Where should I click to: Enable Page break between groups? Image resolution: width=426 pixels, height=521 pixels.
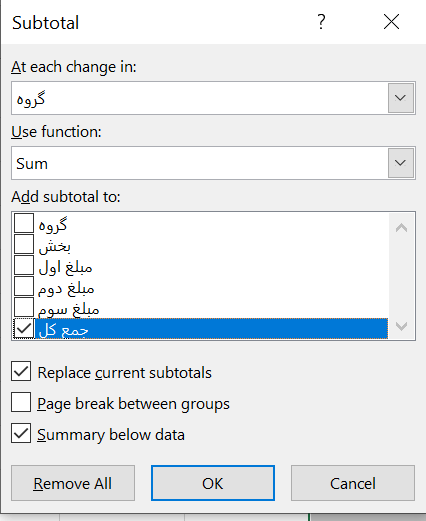[x=21, y=402]
